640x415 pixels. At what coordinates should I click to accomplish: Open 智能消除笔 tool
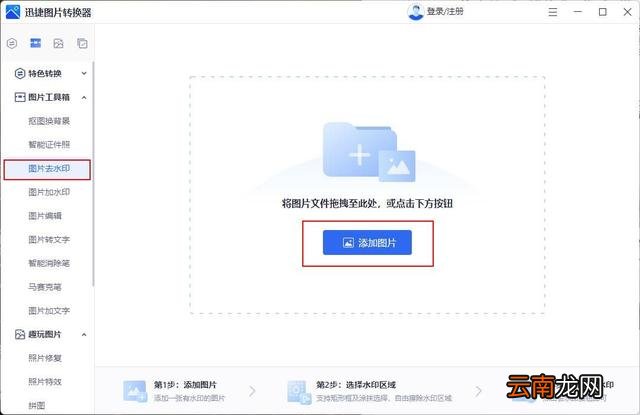pyautogui.click(x=49, y=263)
